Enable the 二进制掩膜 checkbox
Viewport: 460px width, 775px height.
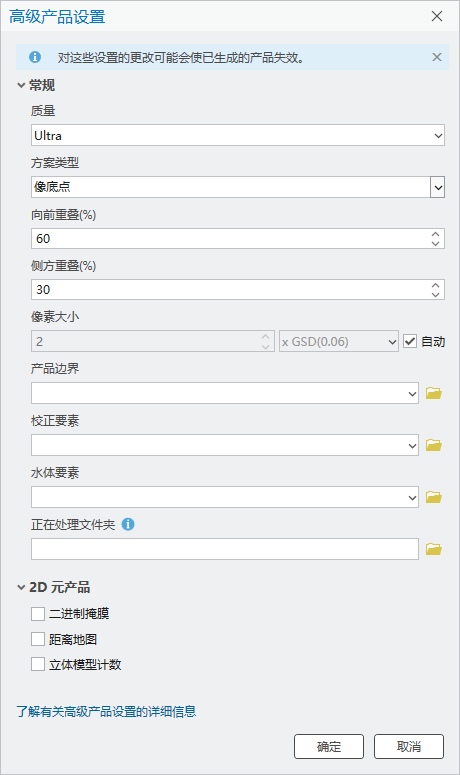point(38,614)
